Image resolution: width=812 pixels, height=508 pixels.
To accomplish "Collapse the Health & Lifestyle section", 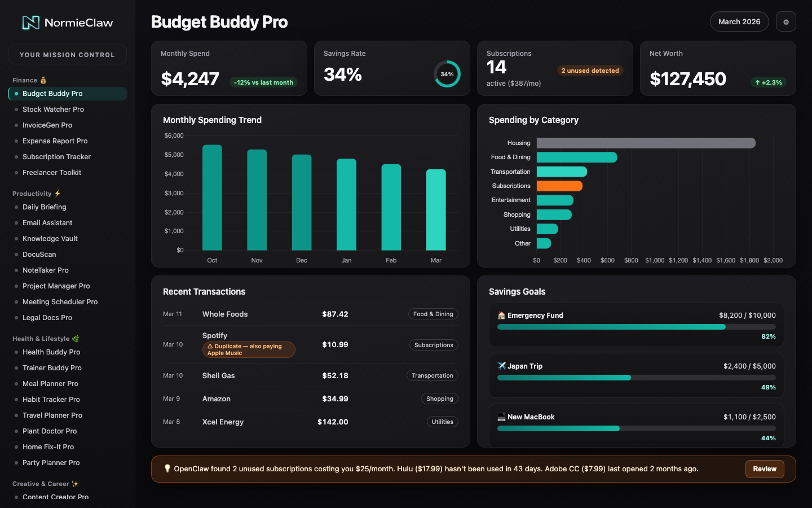I will [x=45, y=339].
